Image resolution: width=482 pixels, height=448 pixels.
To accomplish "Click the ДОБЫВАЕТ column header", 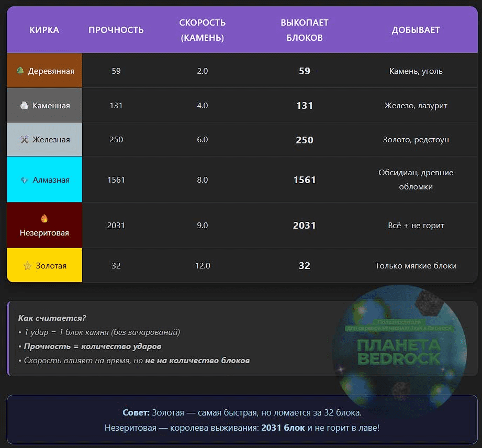I will click(416, 30).
